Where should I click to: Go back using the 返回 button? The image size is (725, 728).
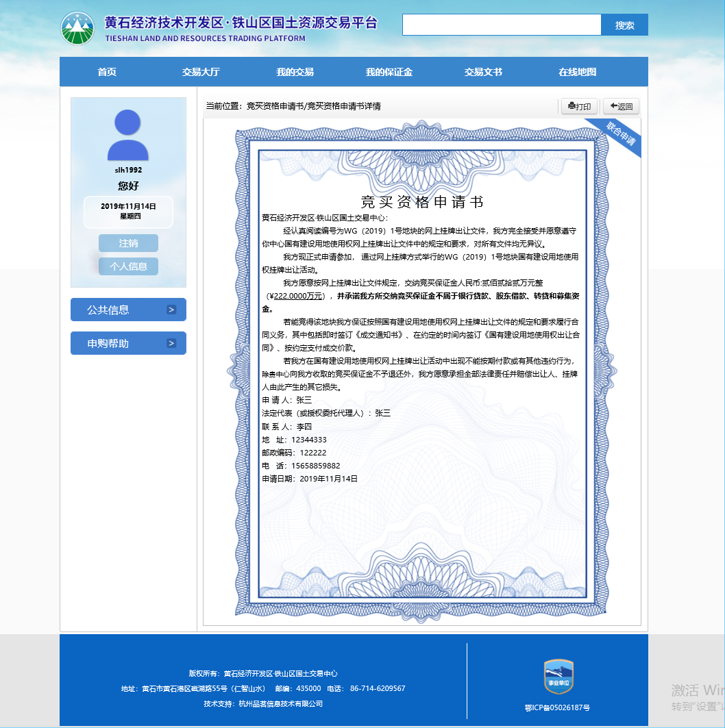[621, 106]
